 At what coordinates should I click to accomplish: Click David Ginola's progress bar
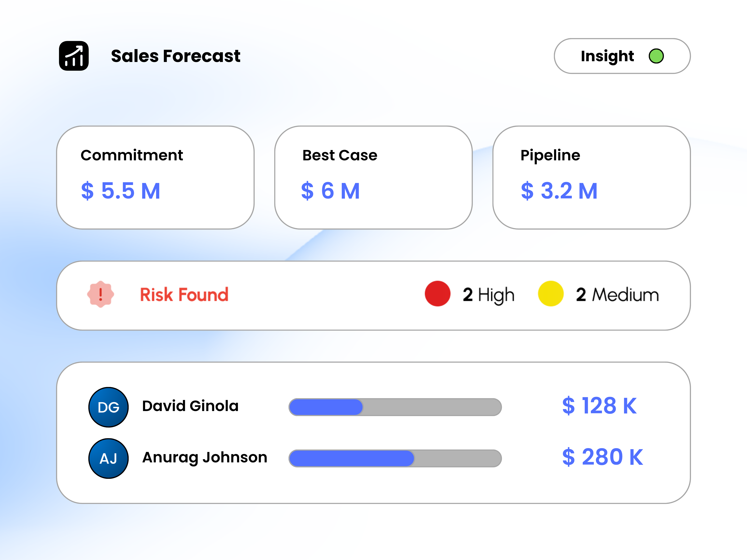tap(395, 407)
